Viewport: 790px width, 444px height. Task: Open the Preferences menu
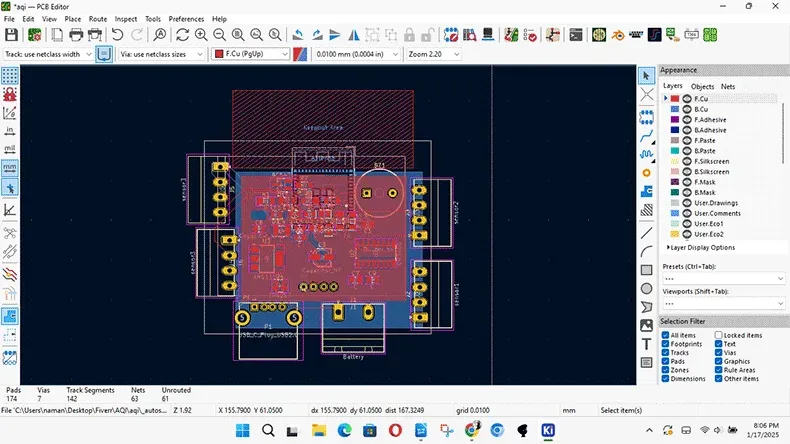pos(186,19)
